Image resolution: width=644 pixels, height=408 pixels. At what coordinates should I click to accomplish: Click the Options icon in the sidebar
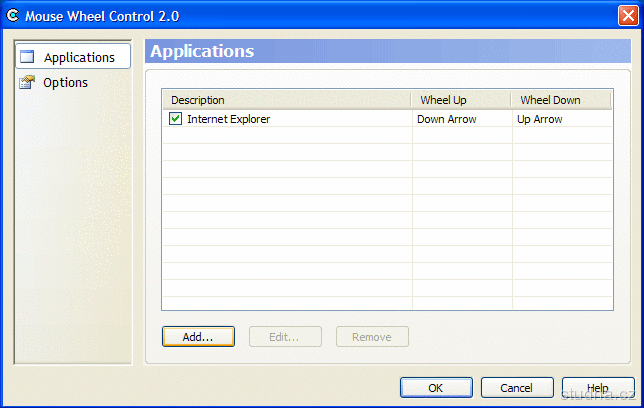(27, 83)
